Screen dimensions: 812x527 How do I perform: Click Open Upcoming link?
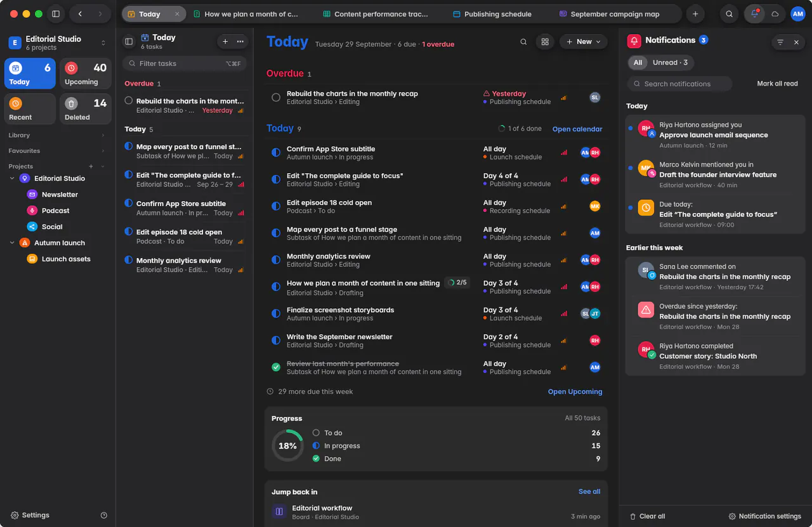point(575,392)
